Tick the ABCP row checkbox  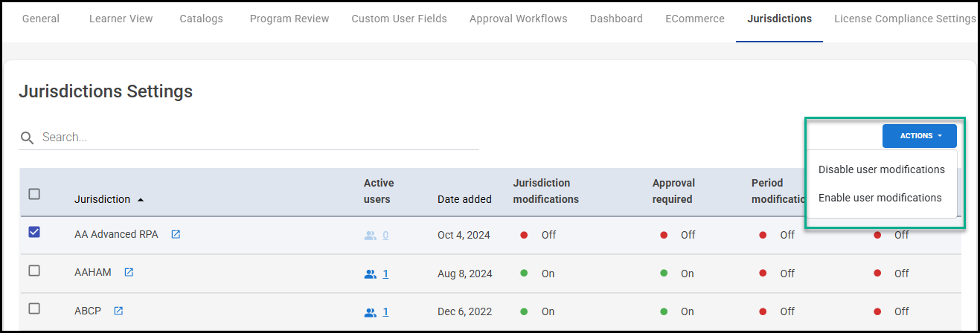pyautogui.click(x=34, y=308)
